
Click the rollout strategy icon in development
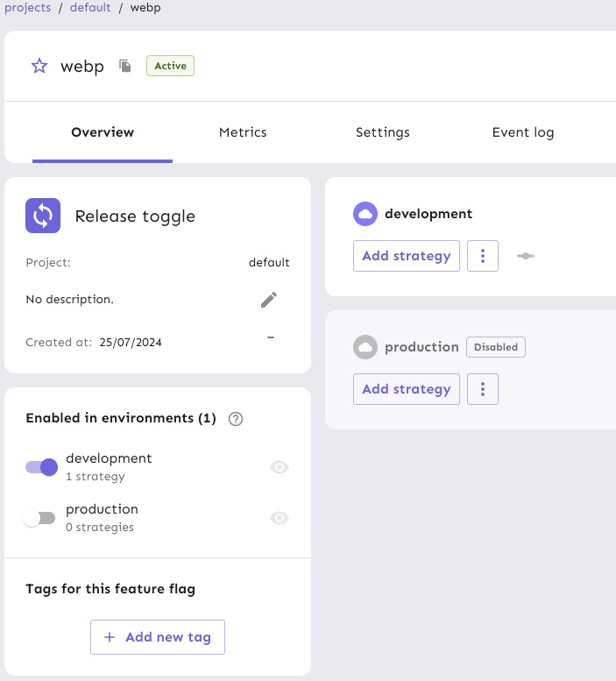526,256
